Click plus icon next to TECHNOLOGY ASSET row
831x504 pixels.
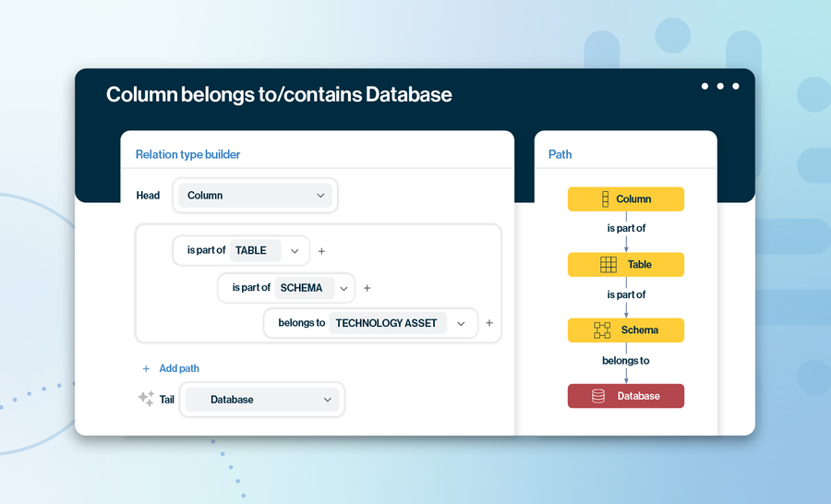coord(489,323)
